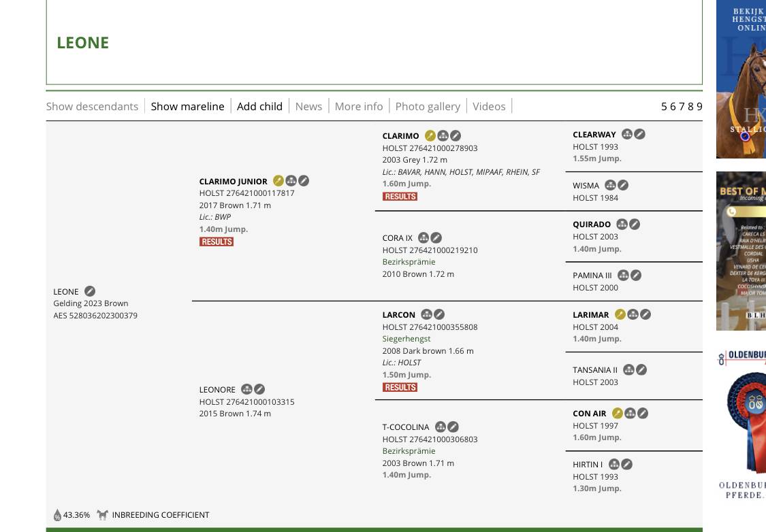
Task: Open the grey progeny icon beside QUIRADO
Action: [622, 224]
